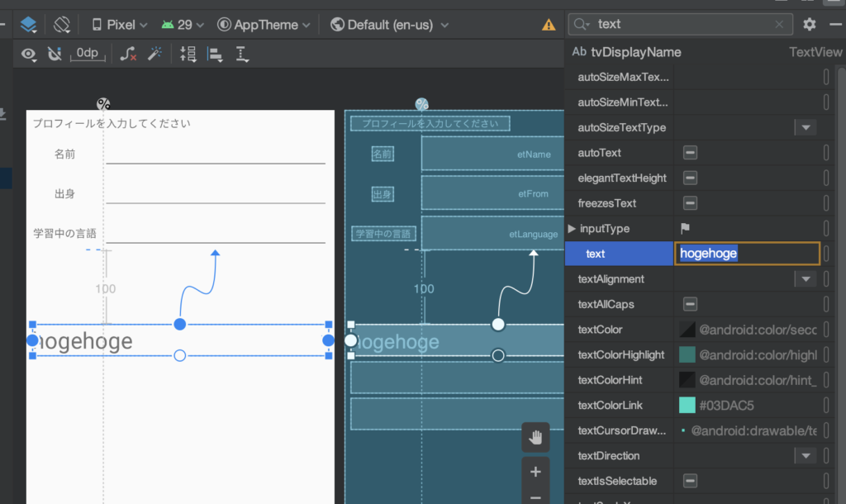Click the infer constraints magic wand
Screen dimensions: 846x504
pos(154,54)
